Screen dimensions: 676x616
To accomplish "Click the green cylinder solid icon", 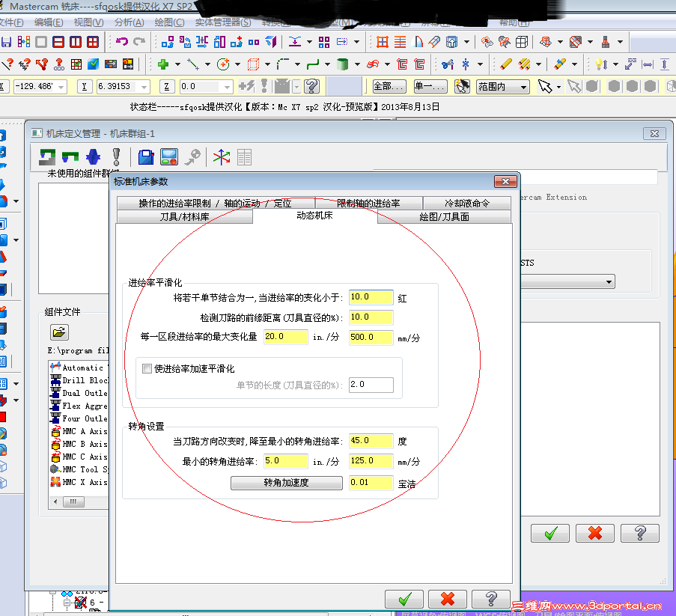I will (342, 64).
